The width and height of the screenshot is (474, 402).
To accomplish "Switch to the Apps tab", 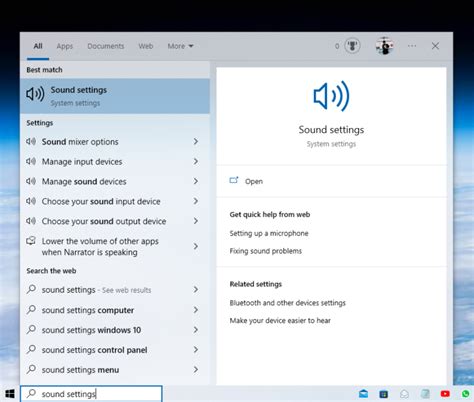I will click(65, 46).
